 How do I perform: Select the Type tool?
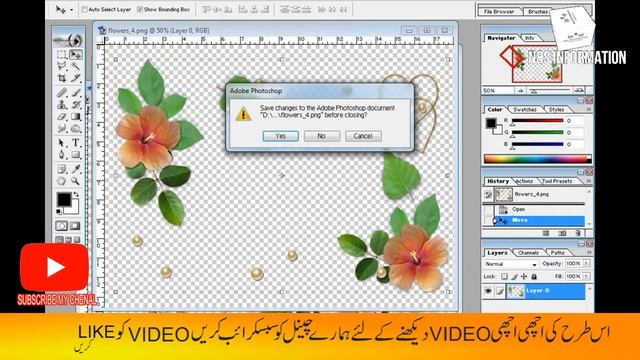click(76, 143)
